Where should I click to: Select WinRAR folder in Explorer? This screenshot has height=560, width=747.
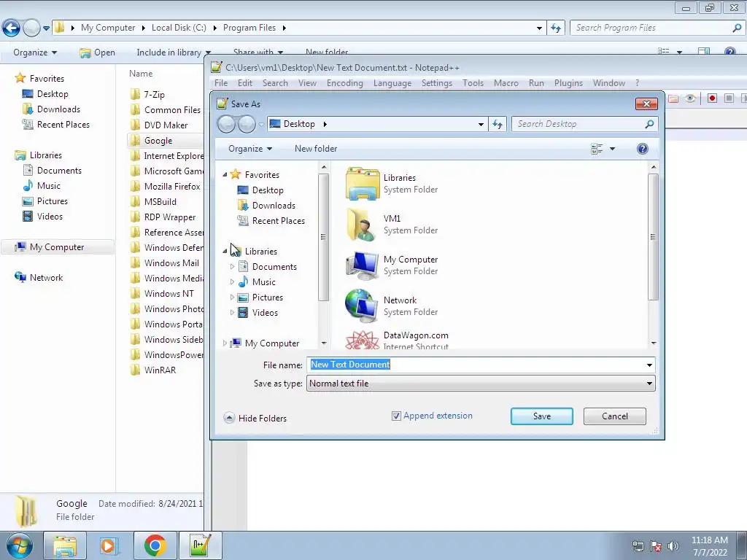pyautogui.click(x=153, y=370)
